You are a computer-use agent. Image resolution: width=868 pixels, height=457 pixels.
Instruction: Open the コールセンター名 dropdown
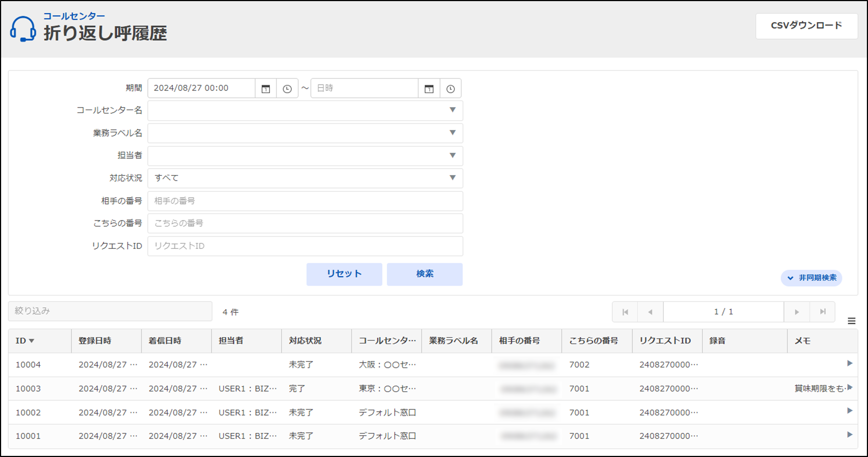(x=305, y=110)
